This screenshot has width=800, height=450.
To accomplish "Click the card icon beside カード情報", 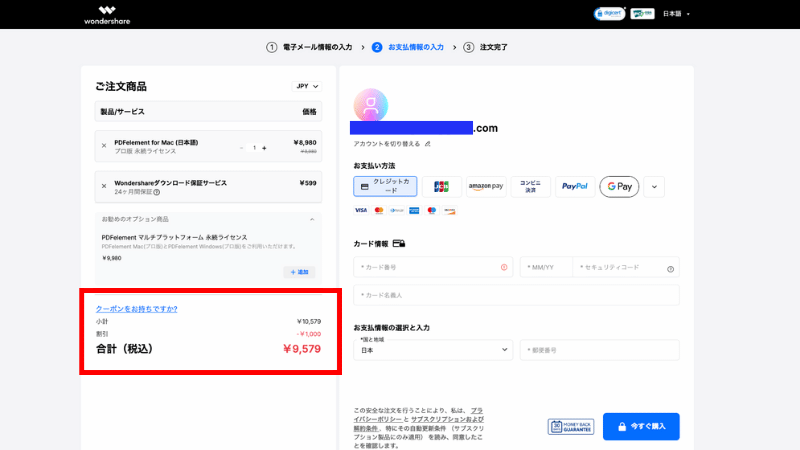I will coord(399,244).
